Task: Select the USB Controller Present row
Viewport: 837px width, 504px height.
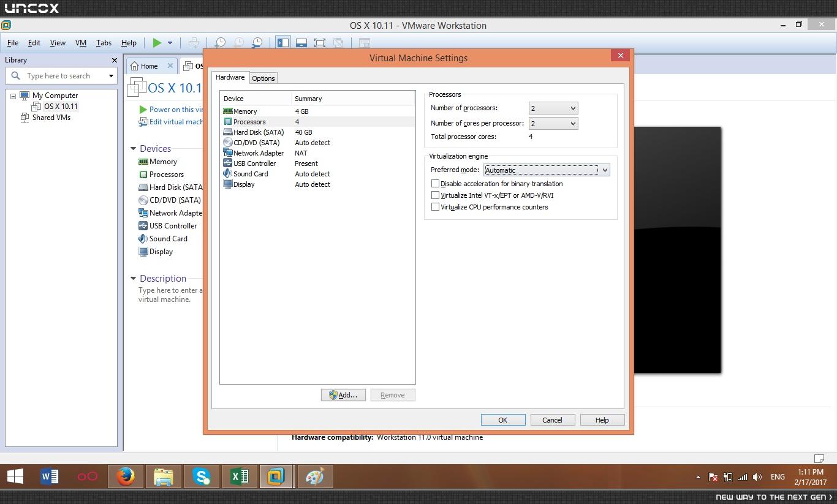Action: (x=317, y=164)
